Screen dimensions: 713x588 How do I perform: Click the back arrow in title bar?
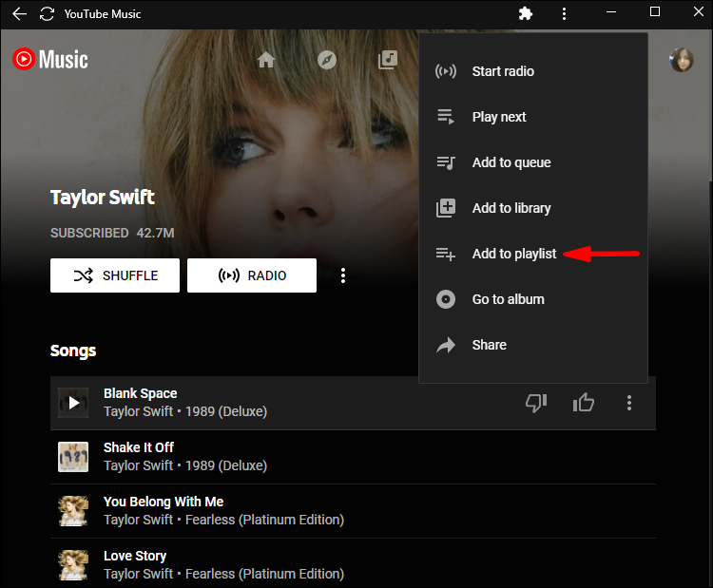pos(19,14)
